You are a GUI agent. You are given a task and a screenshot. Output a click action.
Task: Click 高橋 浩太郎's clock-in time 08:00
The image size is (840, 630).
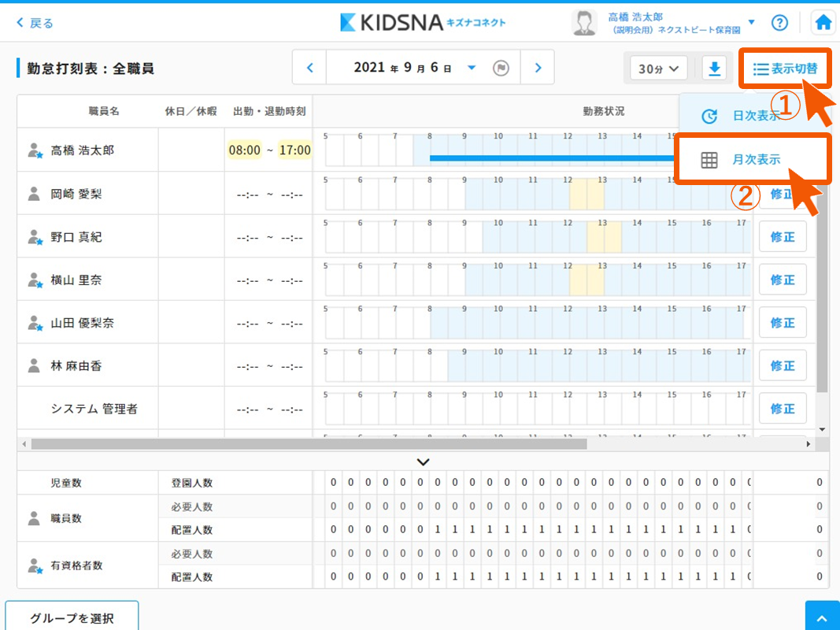[244, 150]
